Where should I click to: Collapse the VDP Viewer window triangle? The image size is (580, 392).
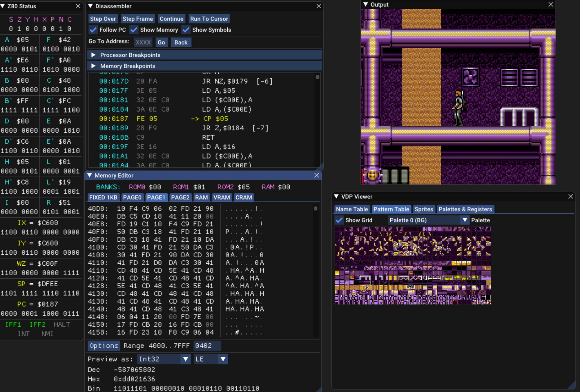[336, 196]
